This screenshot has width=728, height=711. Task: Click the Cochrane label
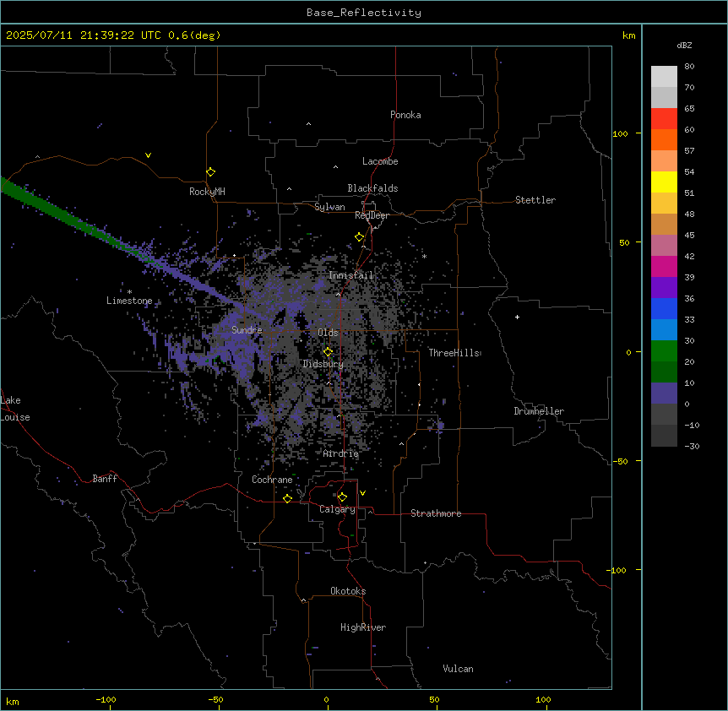[x=272, y=480]
